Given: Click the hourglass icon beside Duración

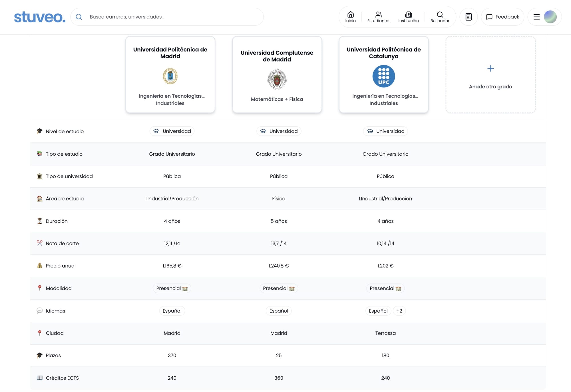Looking at the screenshot, I should (39, 221).
